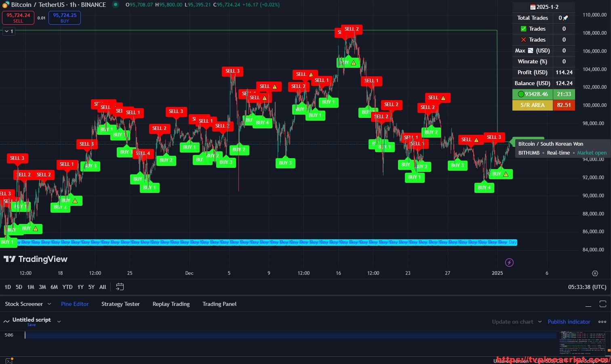Screen dimensions: 611x364
Task: Click into code editor line 506
Action: (283, 335)
